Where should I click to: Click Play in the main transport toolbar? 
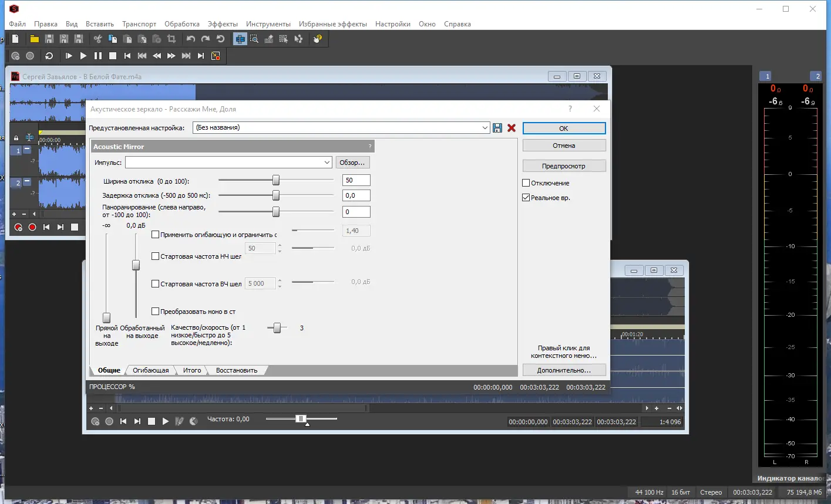(x=83, y=56)
